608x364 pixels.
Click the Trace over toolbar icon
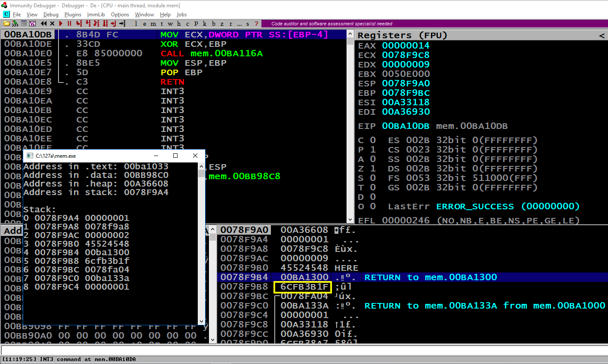[105, 23]
